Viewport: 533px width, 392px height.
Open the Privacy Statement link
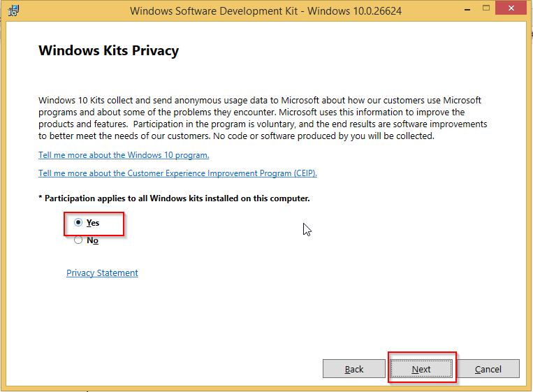click(x=102, y=273)
